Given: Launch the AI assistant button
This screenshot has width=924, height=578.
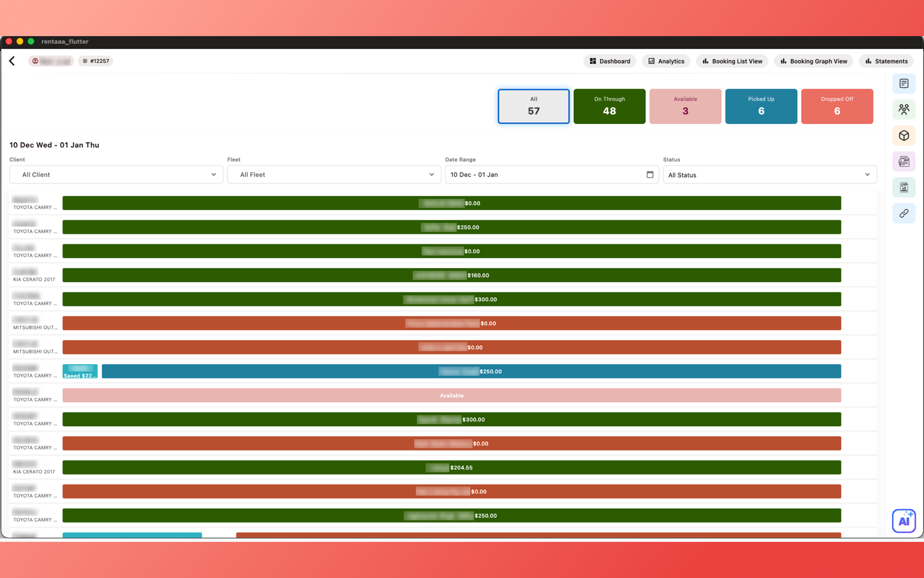Looking at the screenshot, I should [904, 521].
